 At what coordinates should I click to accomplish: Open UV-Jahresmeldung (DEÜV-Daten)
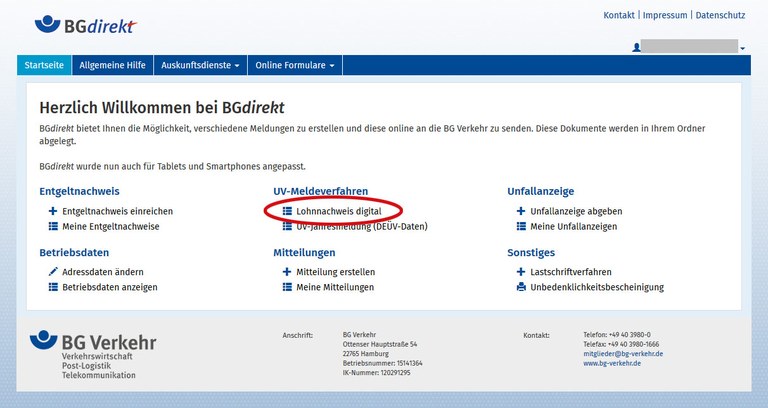click(x=362, y=226)
